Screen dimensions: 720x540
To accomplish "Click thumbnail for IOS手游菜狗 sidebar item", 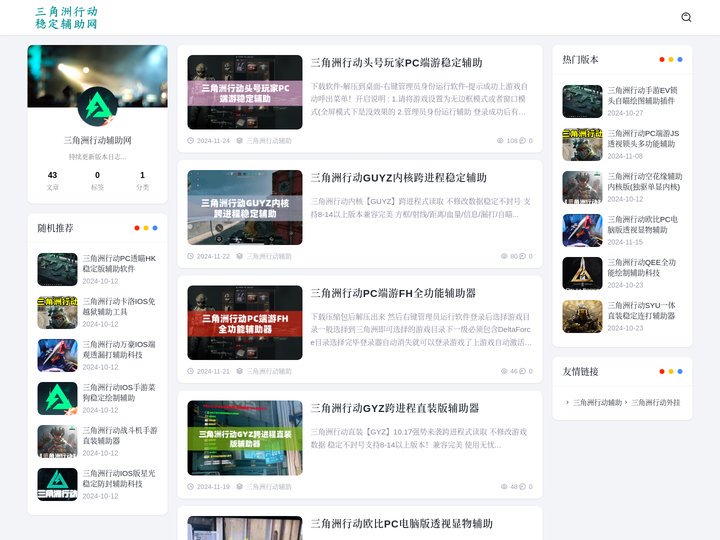I will coord(57,399).
